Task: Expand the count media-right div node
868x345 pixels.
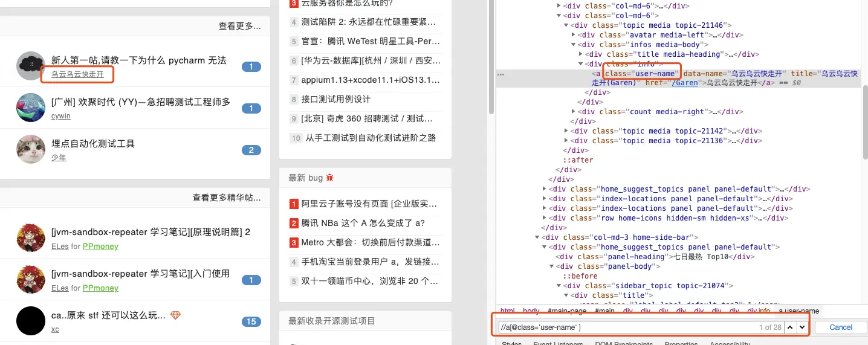Action: pos(574,111)
